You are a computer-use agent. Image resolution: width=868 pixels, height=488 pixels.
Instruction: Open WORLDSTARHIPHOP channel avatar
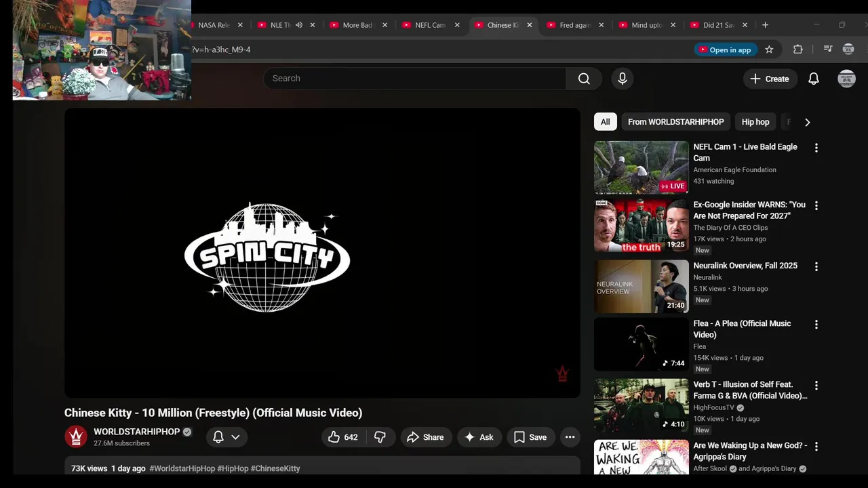(x=76, y=436)
